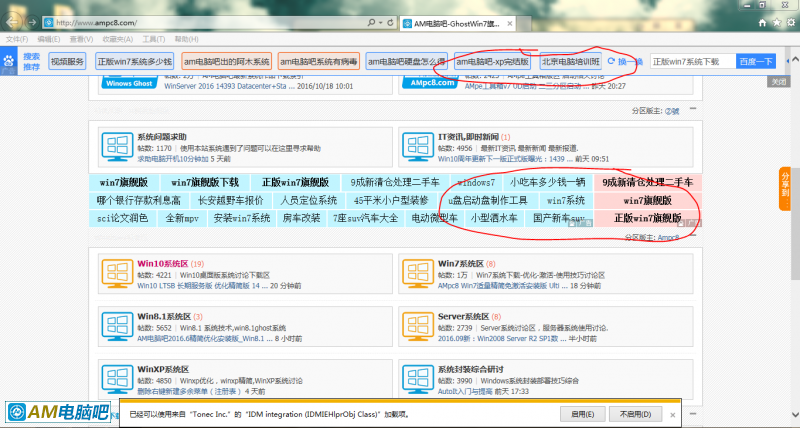Screen dimensions: 800x428
Task: Open the Server系统区 orange monitor icon
Action: (418, 326)
